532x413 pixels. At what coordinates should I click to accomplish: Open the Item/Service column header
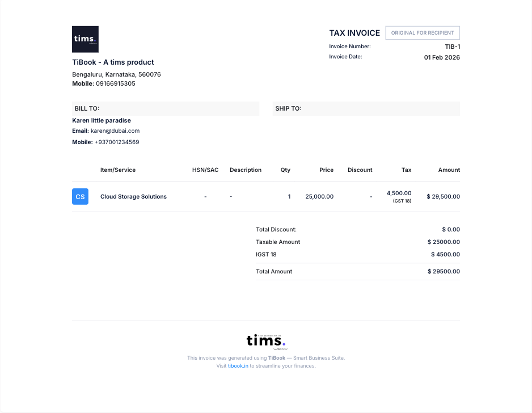click(117, 170)
